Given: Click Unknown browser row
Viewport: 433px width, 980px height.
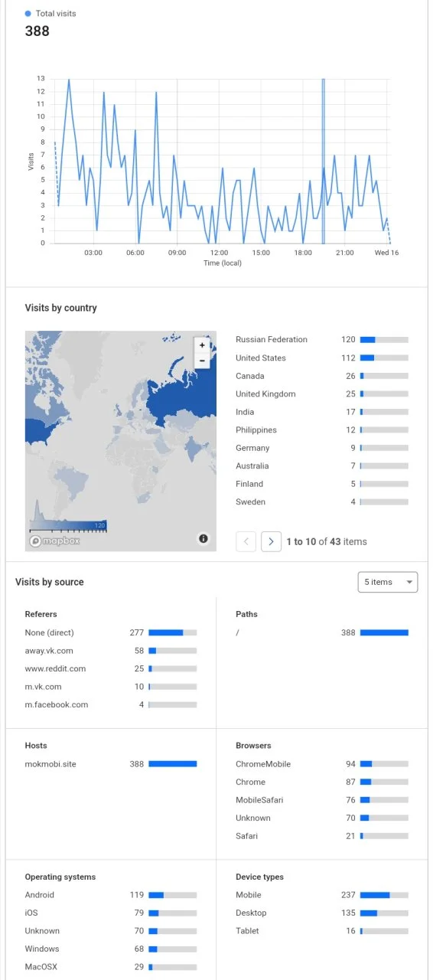Looking at the screenshot, I should 322,818.
